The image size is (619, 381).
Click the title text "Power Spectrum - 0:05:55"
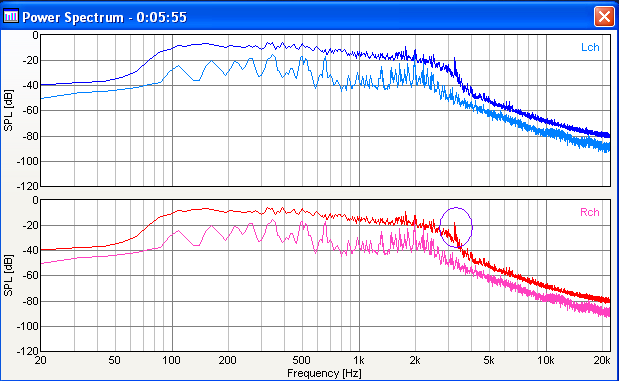click(x=104, y=17)
